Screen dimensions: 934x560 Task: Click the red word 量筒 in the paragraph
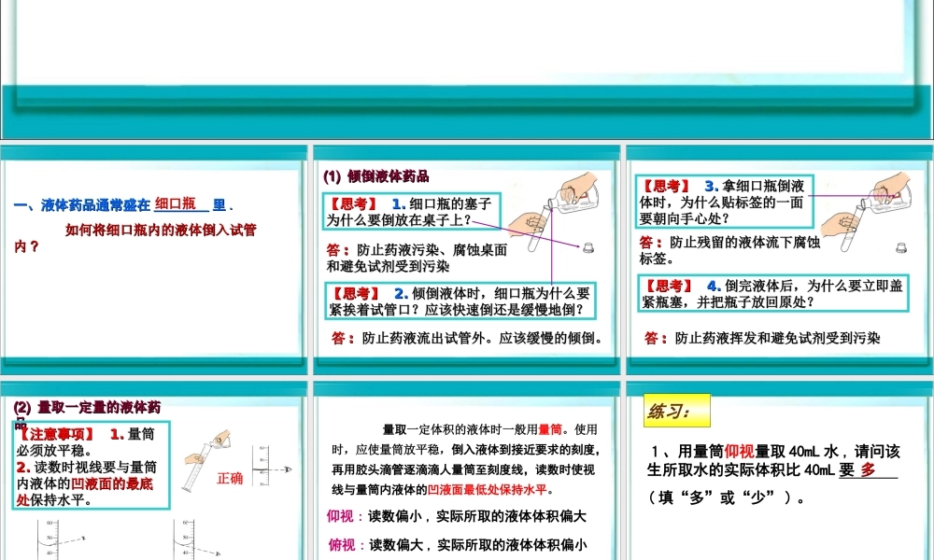coord(550,429)
